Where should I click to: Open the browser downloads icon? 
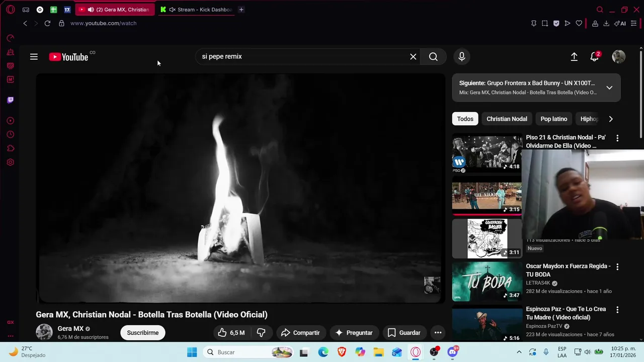(x=606, y=23)
